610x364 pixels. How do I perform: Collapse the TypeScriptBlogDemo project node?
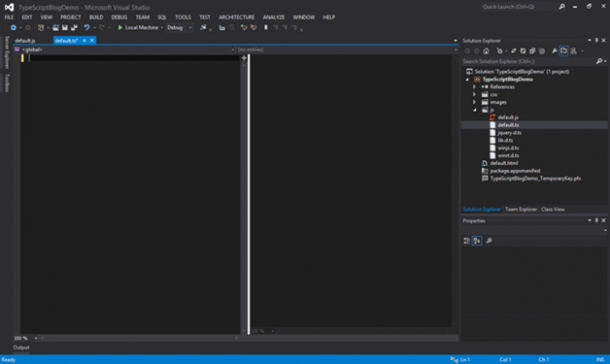(x=467, y=79)
